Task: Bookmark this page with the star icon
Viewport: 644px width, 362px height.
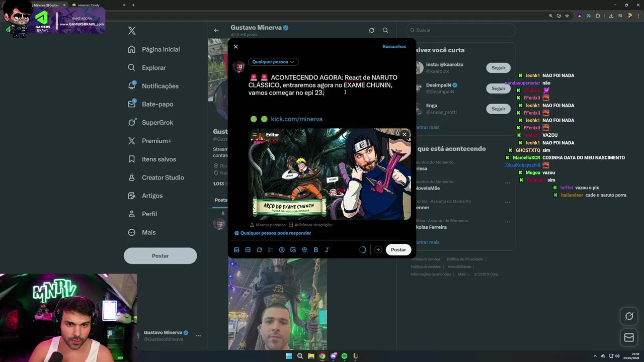Action: (567, 16)
